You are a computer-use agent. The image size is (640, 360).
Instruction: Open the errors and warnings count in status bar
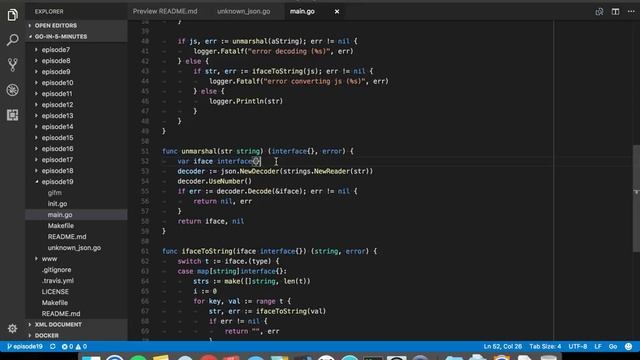pyautogui.click(x=74, y=347)
